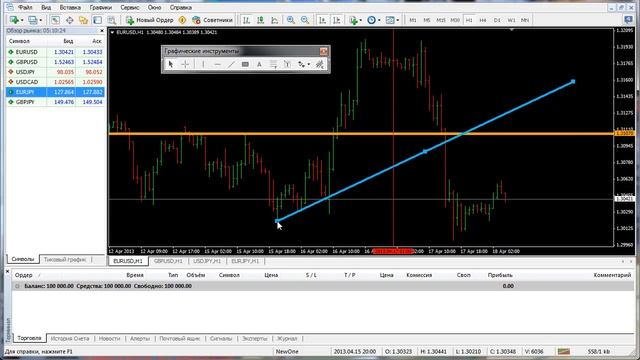Toggle chart auto scroll icon
Screen dimensions: 640x360
322,20
